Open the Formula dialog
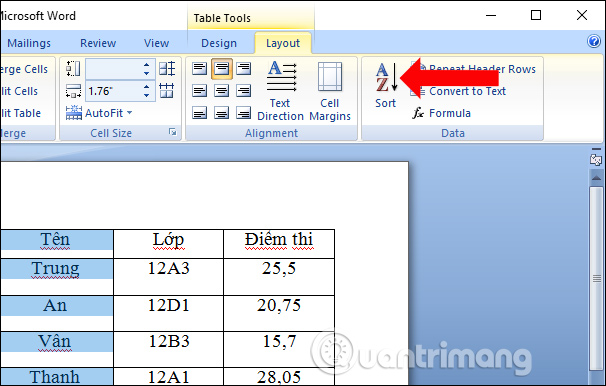606x386 pixels. pyautogui.click(x=442, y=113)
